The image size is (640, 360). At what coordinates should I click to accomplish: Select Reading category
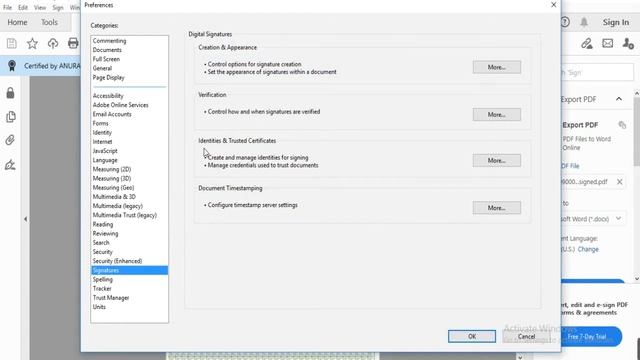point(103,224)
